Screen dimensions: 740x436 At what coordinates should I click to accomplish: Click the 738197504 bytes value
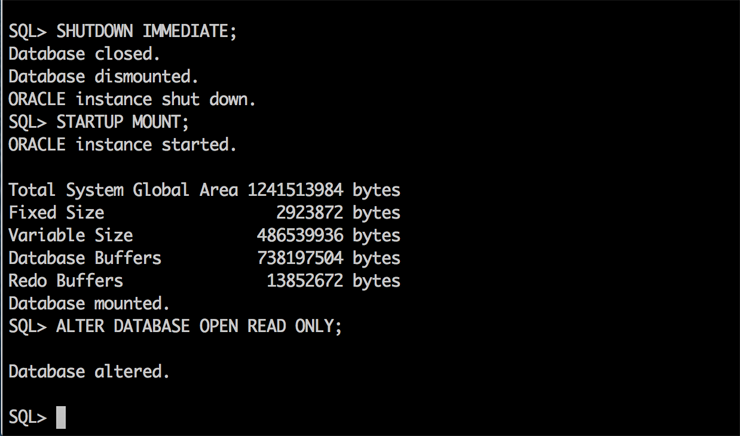pyautogui.click(x=328, y=258)
